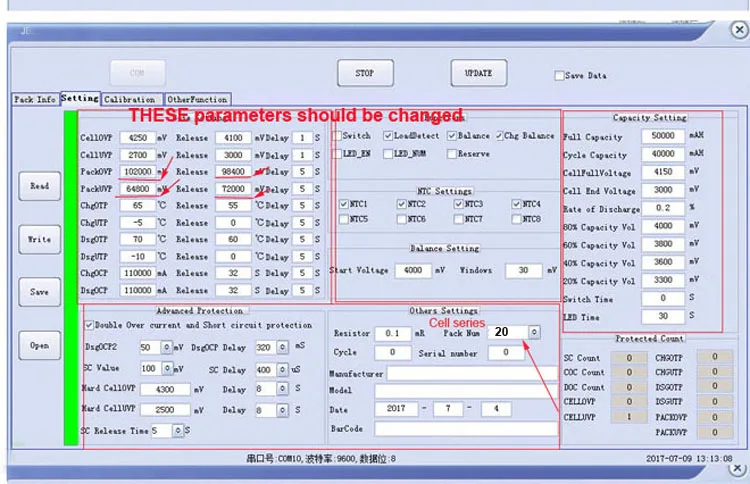
Task: Toggle the Chg Balance checkbox
Action: 499,136
